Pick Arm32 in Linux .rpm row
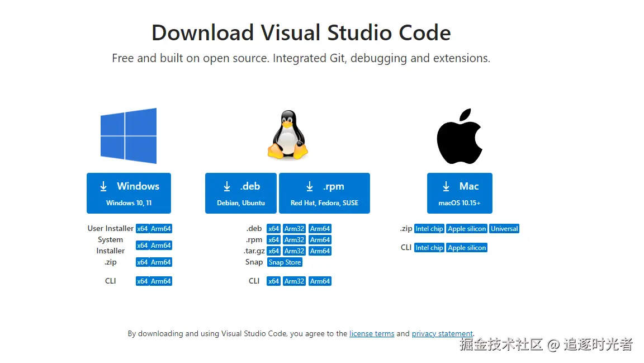This screenshot has height=363, width=644. 295,240
